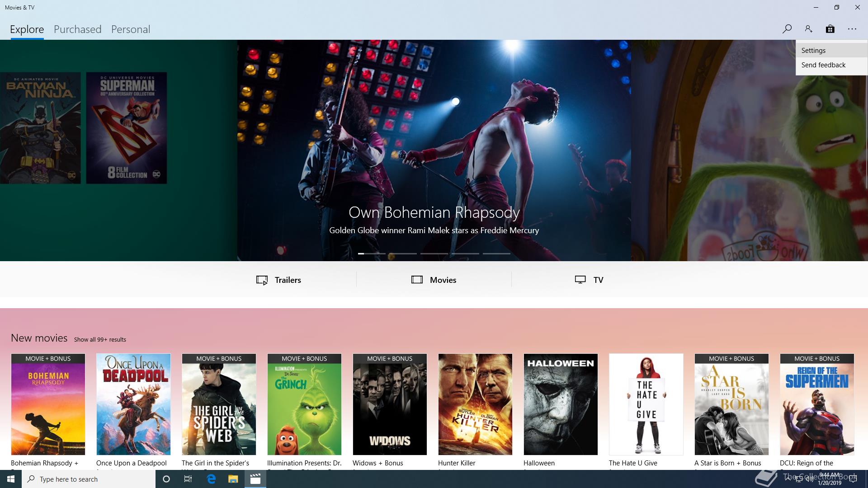Toggle the three-dot more options menu

coord(852,29)
